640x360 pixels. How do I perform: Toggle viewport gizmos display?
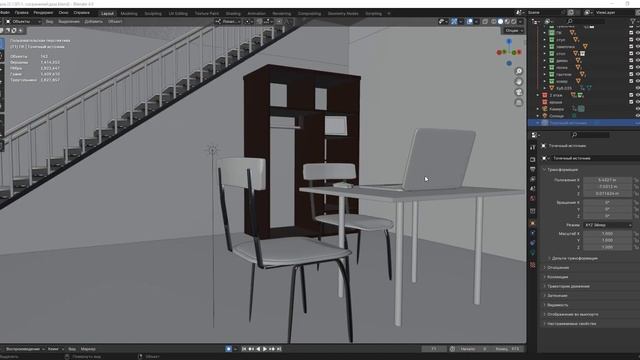tap(454, 22)
